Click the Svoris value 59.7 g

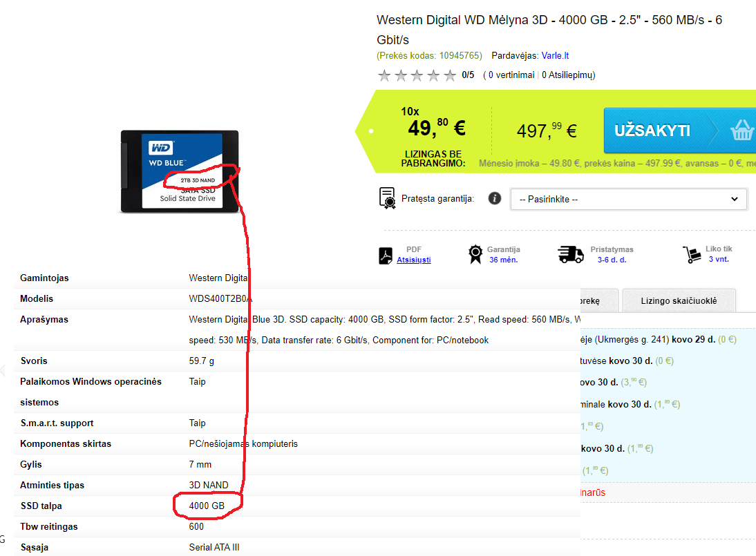(202, 361)
